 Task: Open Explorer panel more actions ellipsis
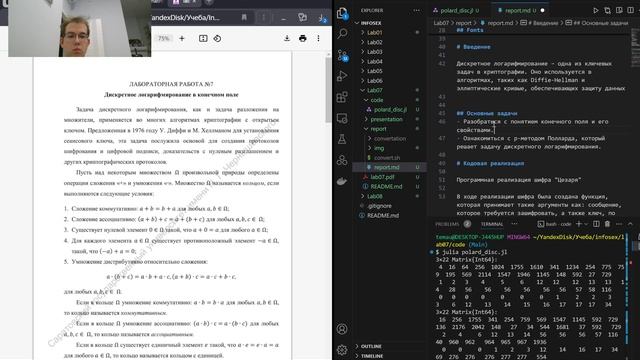click(416, 11)
